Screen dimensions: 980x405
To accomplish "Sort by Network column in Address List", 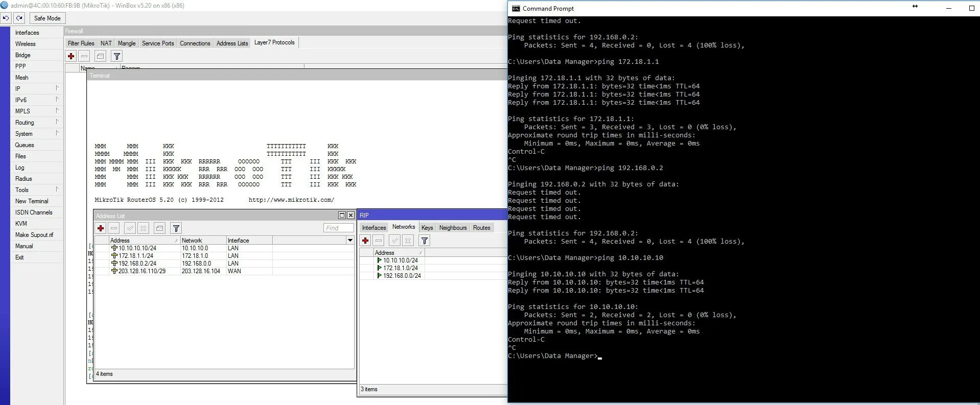I will [x=203, y=240].
